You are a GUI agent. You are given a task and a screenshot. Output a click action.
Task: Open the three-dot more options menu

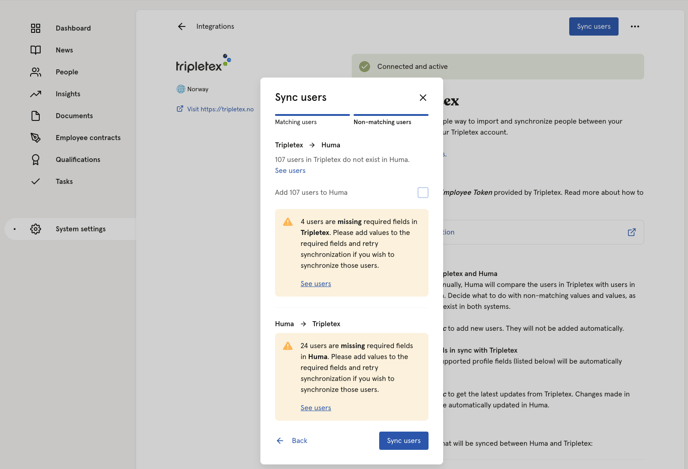pyautogui.click(x=635, y=27)
